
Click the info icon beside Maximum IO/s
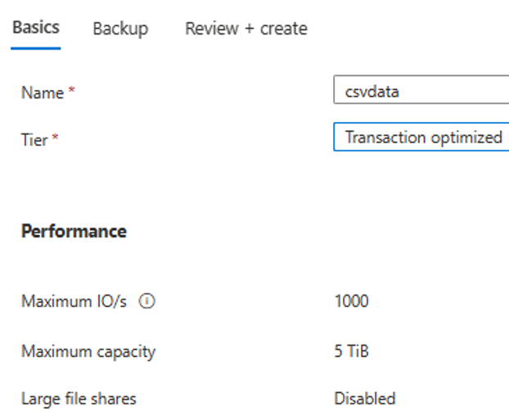point(147,302)
